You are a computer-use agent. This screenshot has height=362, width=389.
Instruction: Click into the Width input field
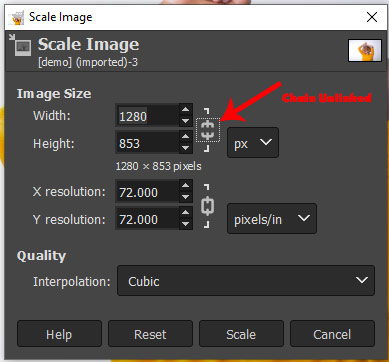tap(147, 115)
